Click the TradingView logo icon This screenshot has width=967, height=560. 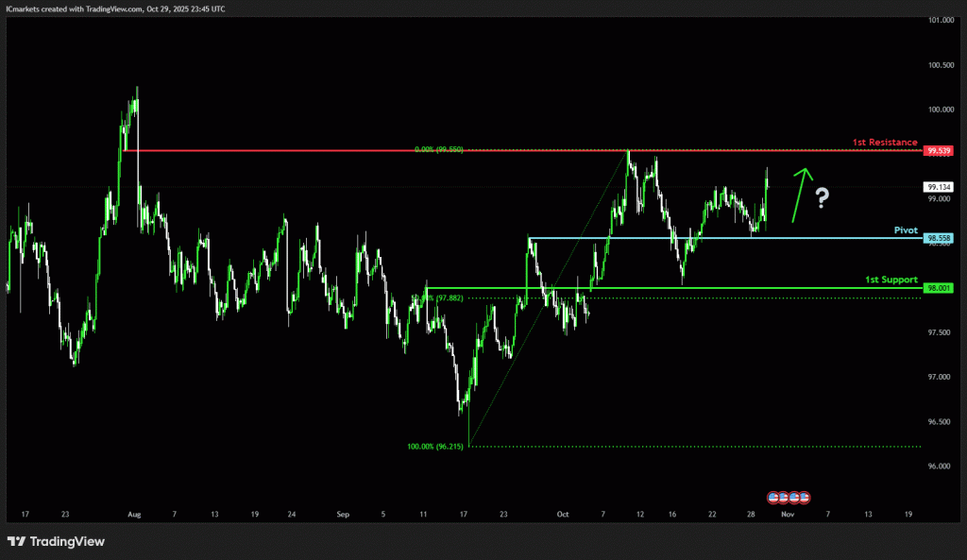[x=17, y=541]
